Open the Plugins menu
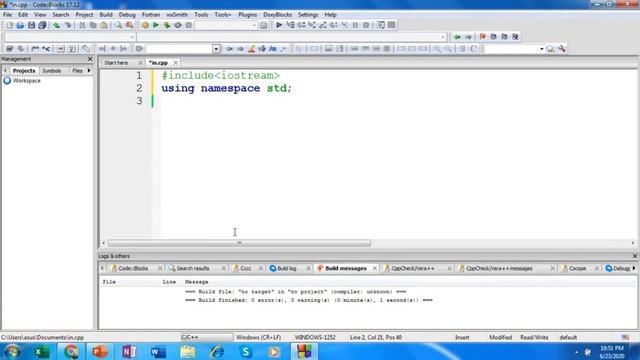The width and height of the screenshot is (640, 360). pos(248,15)
